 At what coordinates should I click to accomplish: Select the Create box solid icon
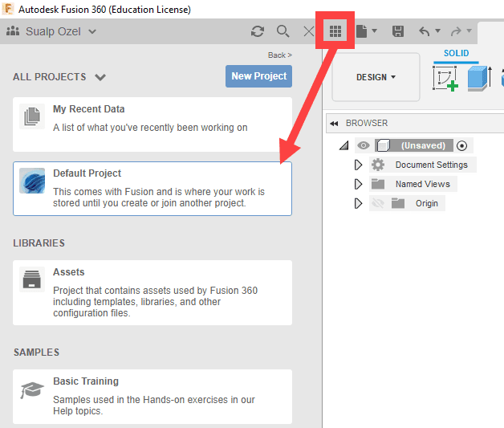click(479, 79)
